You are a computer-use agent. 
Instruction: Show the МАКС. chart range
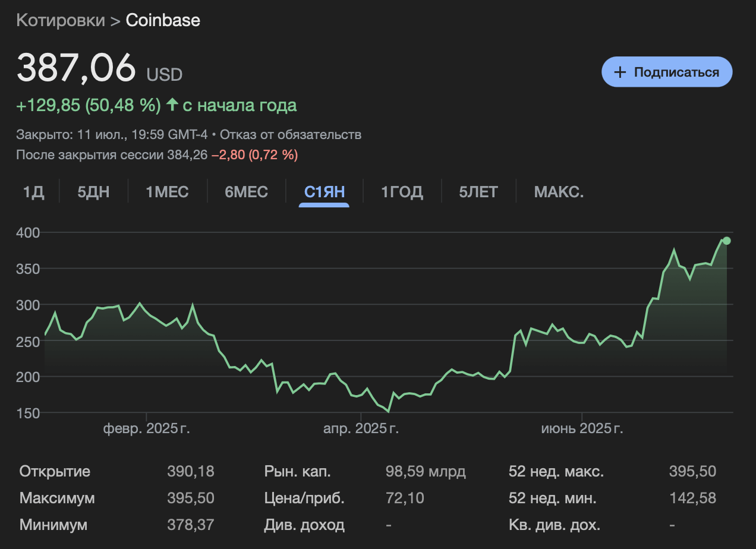pos(559,192)
